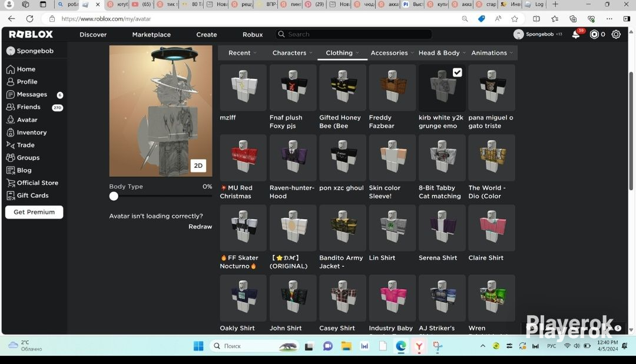
Task: Open the Roblox settings gear
Action: 616,35
